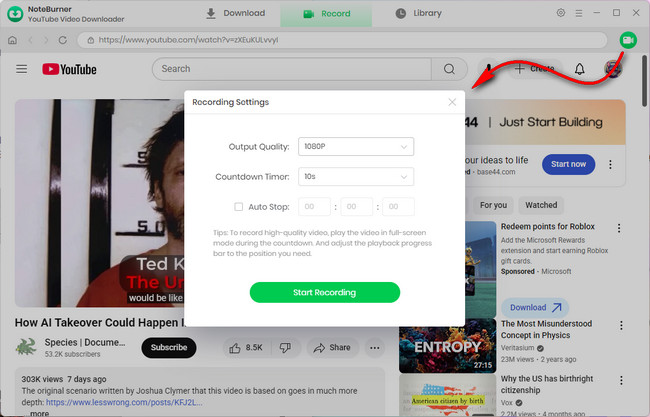The height and width of the screenshot is (417, 650).
Task: Open options for the base44 ad
Action: (x=610, y=165)
